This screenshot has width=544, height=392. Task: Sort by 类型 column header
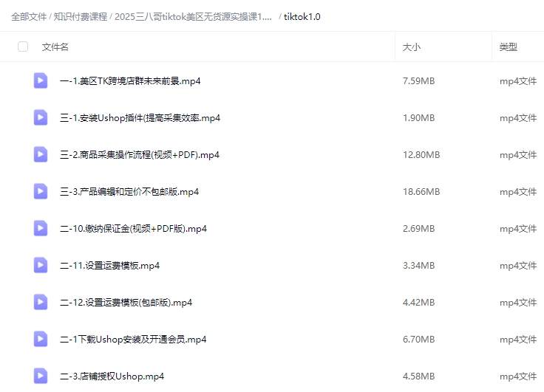point(509,47)
